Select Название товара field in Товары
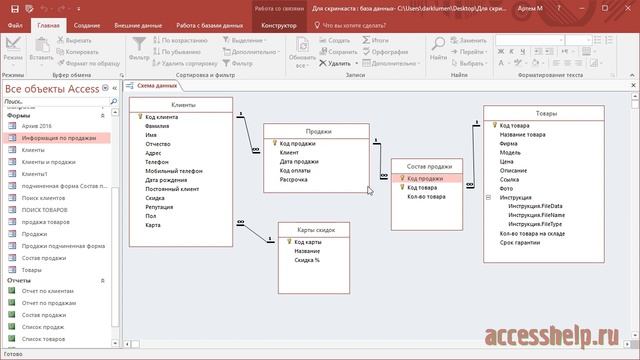The image size is (640, 360). 522,135
